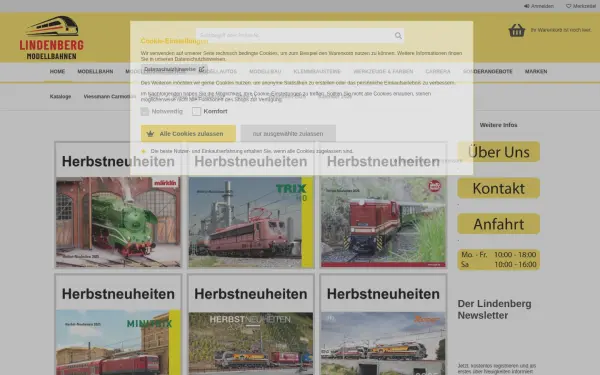600x375 pixels.
Task: Click the Cookie-Einstellungen dialog title
Action: pos(174,41)
